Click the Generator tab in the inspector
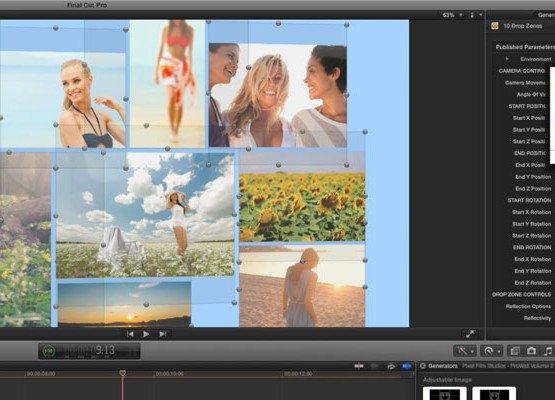This screenshot has height=400, width=555. pyautogui.click(x=545, y=15)
